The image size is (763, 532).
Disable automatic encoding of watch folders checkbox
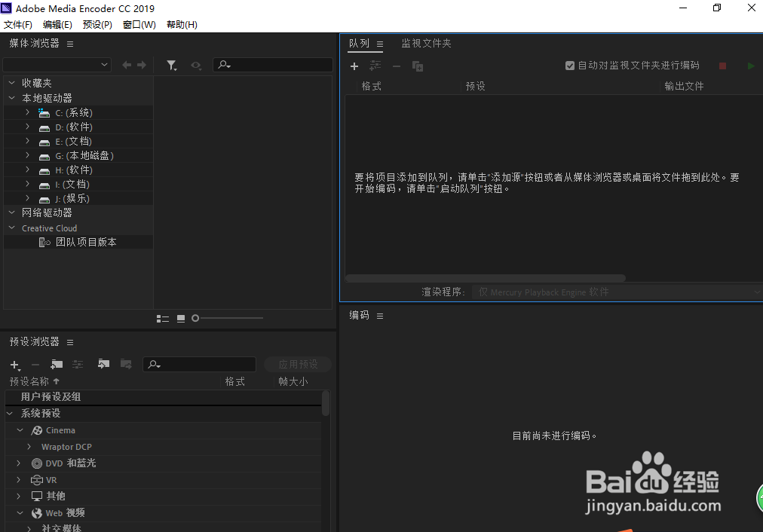tap(570, 66)
